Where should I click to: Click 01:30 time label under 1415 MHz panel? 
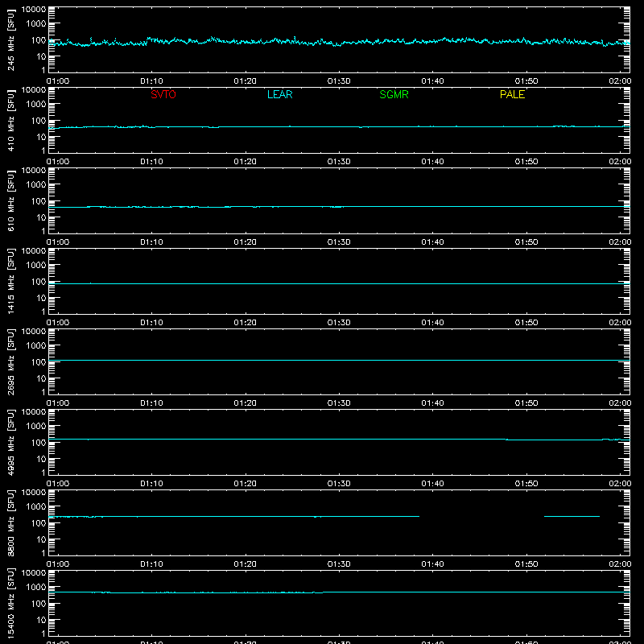(339, 323)
